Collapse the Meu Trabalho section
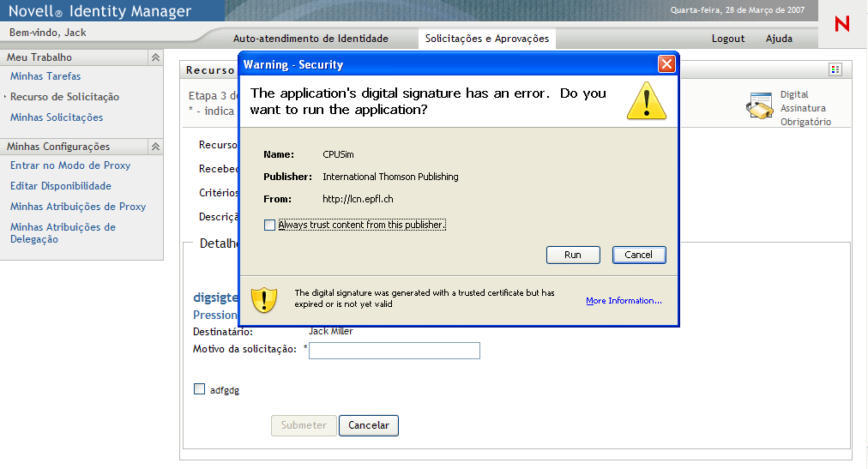Screen dimensions: 868x469 [x=155, y=57]
